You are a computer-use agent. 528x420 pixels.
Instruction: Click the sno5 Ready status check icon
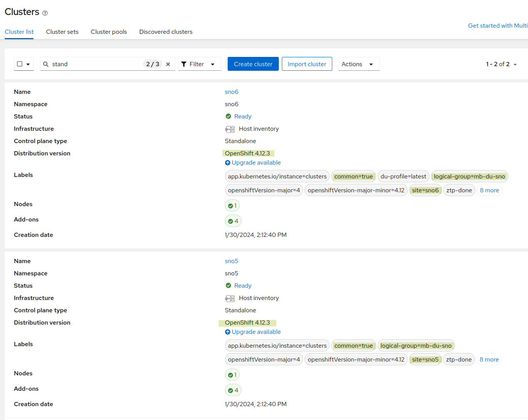click(228, 285)
